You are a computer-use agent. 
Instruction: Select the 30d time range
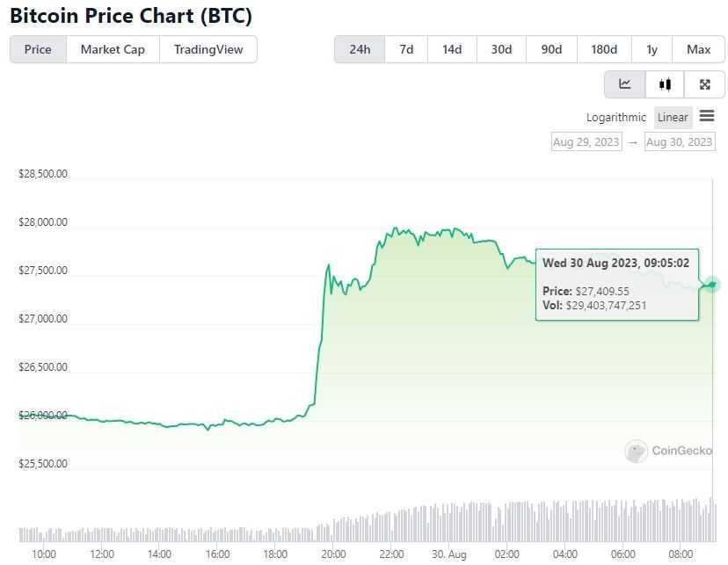[501, 49]
